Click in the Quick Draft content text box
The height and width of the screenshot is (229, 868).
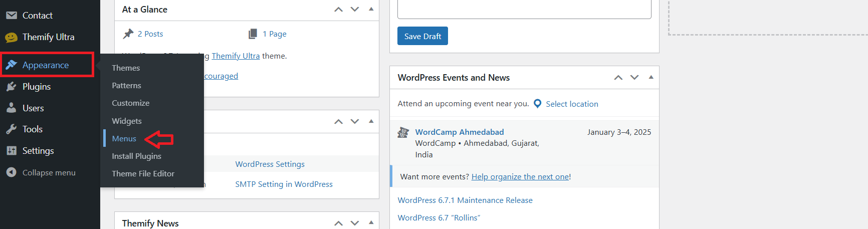click(524, 9)
